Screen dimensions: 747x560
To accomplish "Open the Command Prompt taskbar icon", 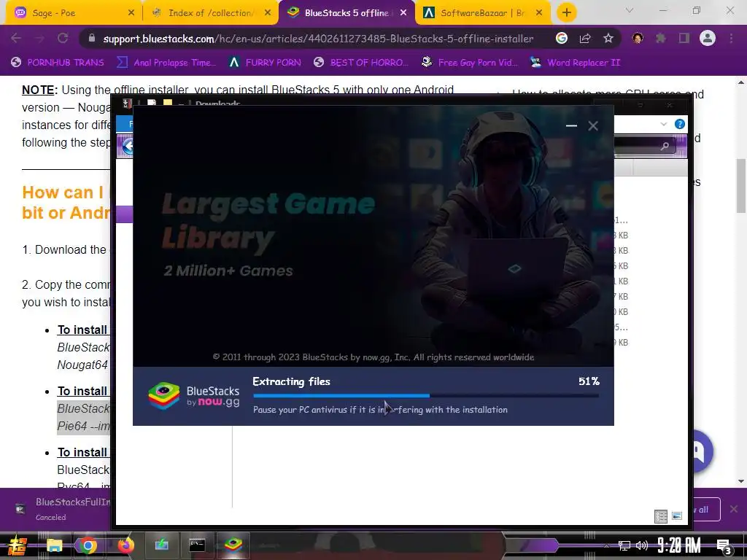I will pos(197,545).
